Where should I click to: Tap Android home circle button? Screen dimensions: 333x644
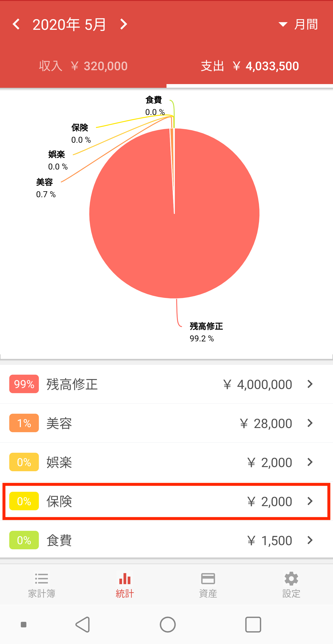(x=168, y=625)
